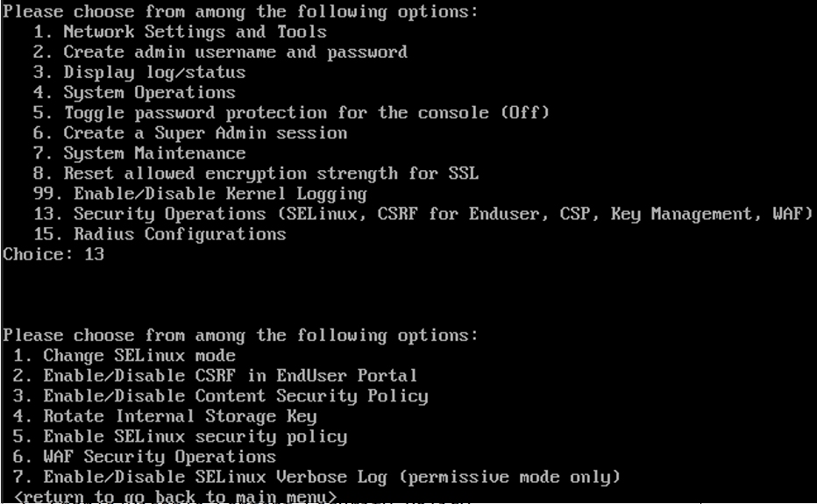817x504 pixels.
Task: Select Reset allowed encryption strength for SSL
Action: tap(256, 174)
